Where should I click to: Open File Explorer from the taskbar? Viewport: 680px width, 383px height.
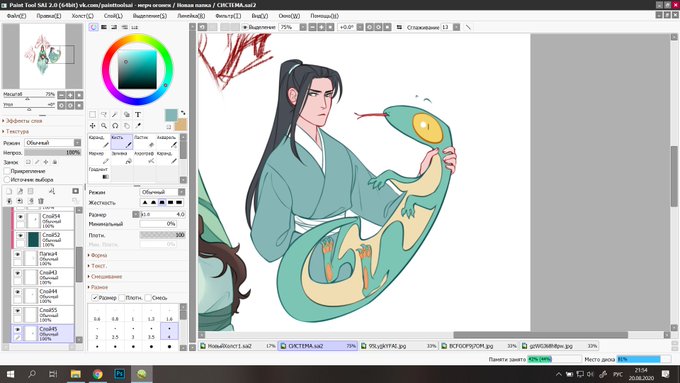coord(75,374)
